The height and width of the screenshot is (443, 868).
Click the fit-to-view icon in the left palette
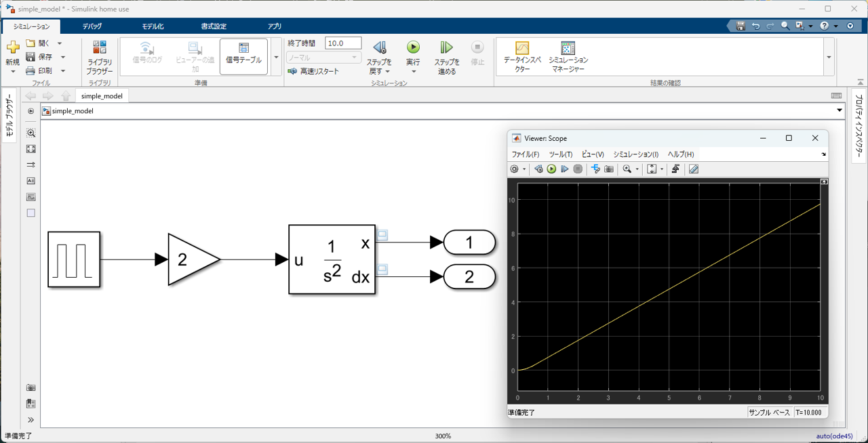pos(31,149)
